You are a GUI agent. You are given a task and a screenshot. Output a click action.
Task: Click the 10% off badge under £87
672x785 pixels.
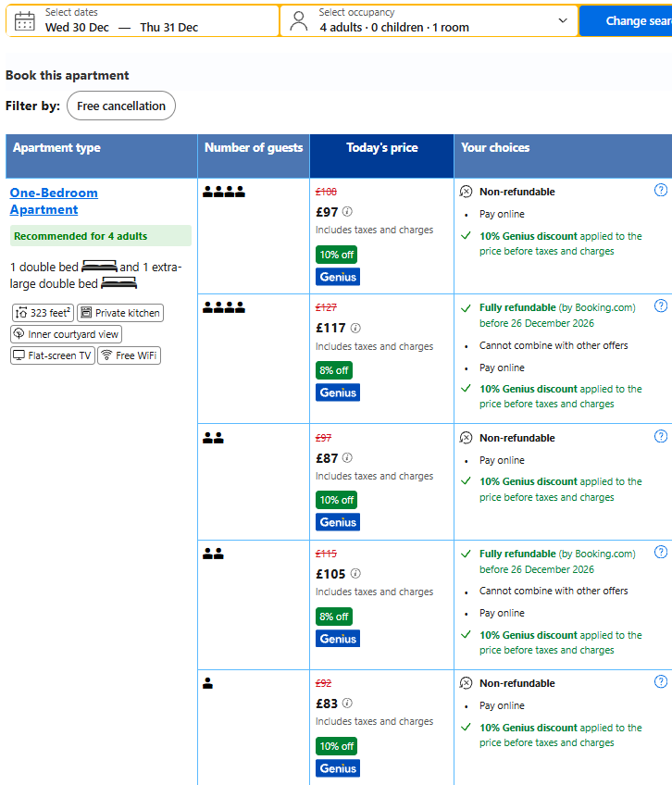click(x=337, y=500)
